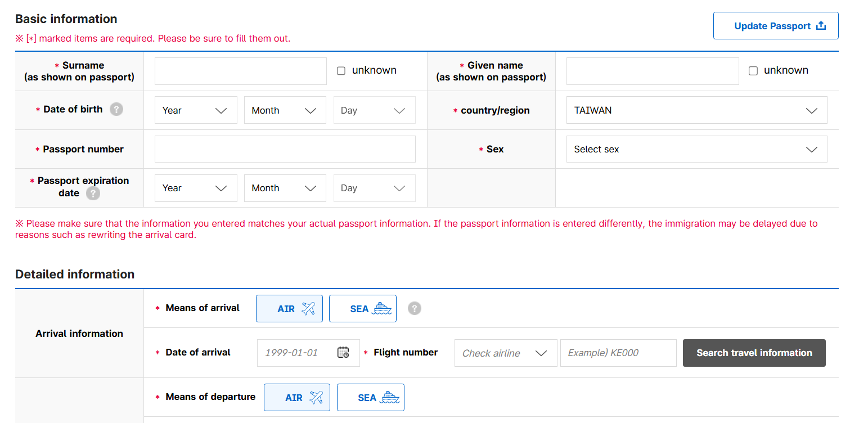Screen dimensions: 868x423
Task: Tick the unknown checkbox for Given name
Action: click(753, 71)
